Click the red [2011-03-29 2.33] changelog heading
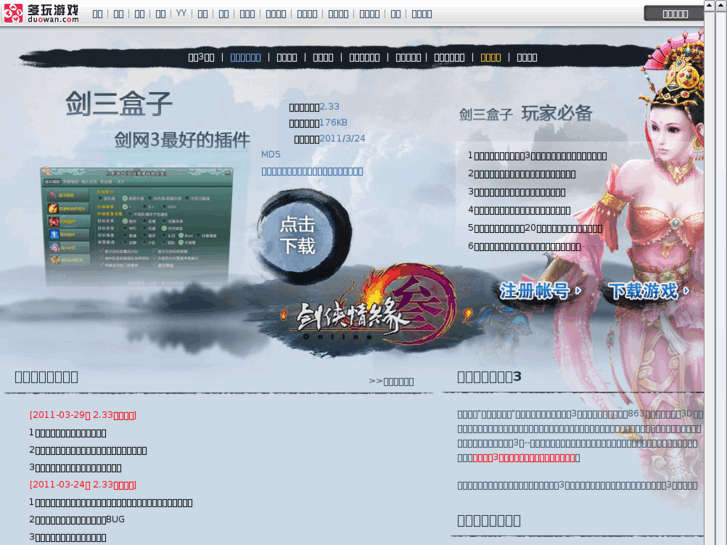 [83, 415]
